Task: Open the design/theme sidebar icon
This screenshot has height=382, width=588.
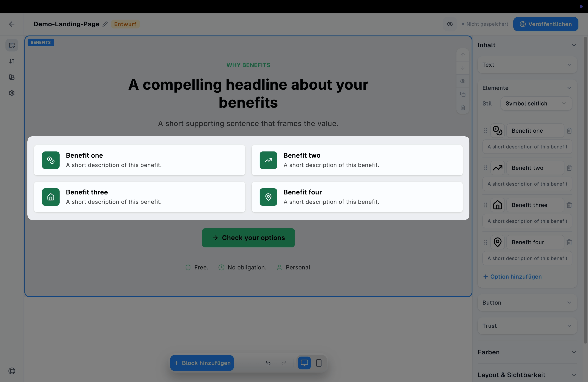Action: pyautogui.click(x=12, y=77)
